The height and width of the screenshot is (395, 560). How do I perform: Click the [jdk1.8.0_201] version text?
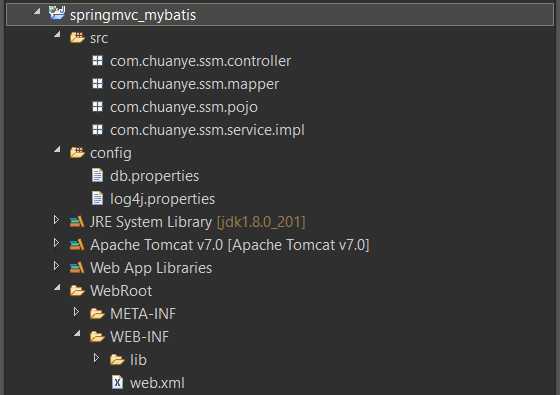point(261,222)
